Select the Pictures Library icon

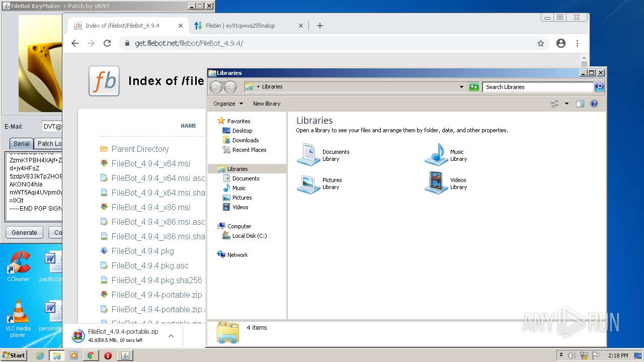coord(308,183)
